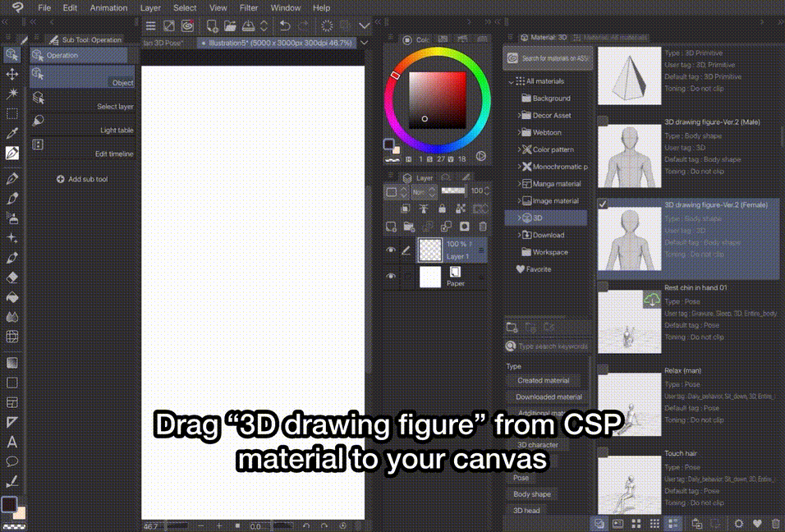Select the Gradient tool
785x532 pixels.
coord(11,363)
